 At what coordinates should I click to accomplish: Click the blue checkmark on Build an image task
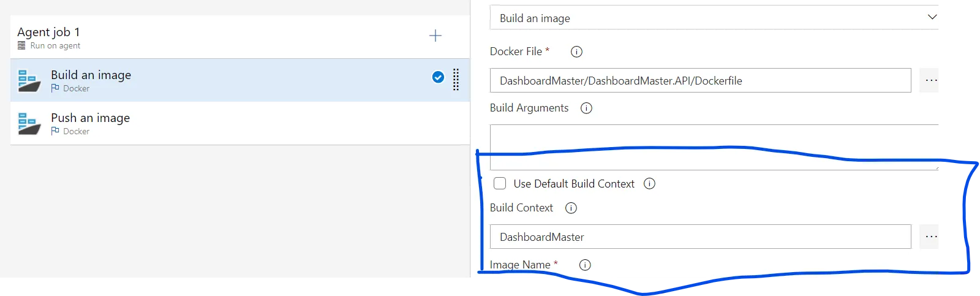pyautogui.click(x=438, y=77)
